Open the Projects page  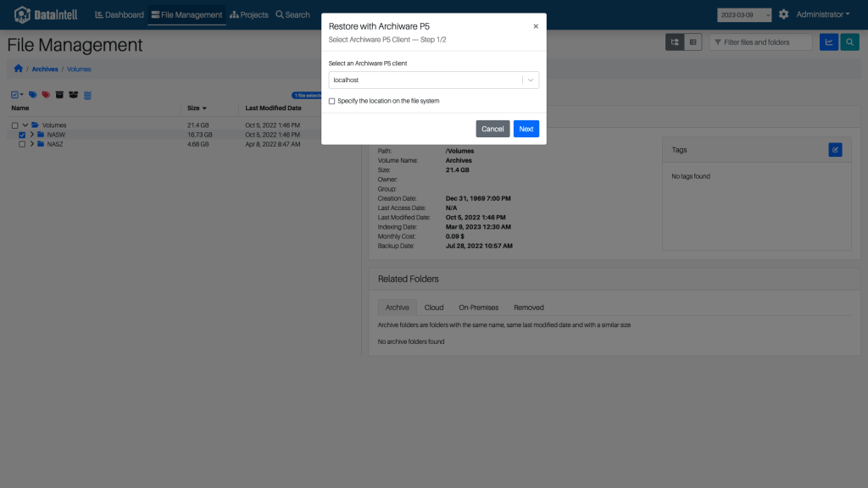[249, 15]
